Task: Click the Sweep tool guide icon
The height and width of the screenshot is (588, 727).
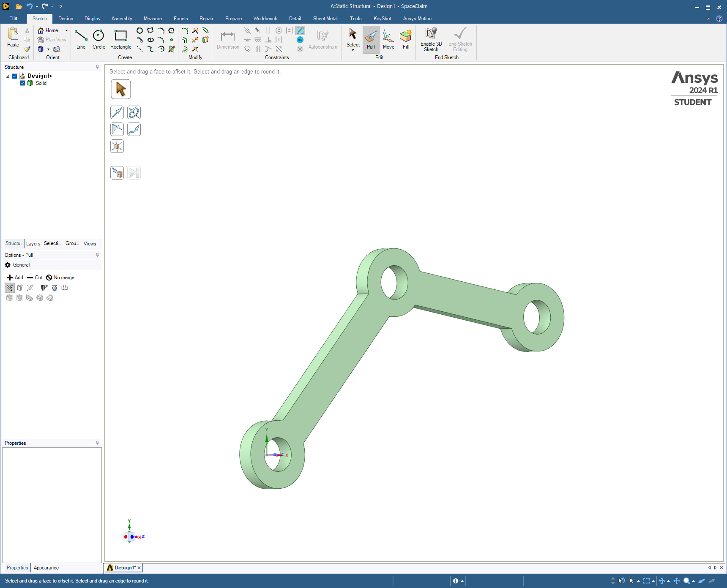Action: (134, 129)
